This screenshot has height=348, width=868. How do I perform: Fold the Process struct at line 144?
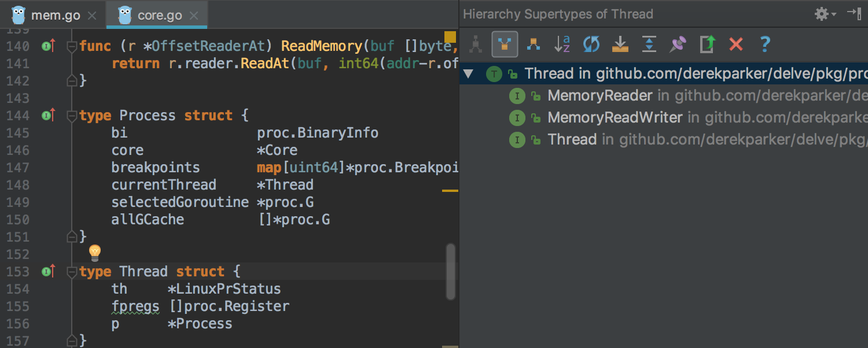click(x=72, y=116)
